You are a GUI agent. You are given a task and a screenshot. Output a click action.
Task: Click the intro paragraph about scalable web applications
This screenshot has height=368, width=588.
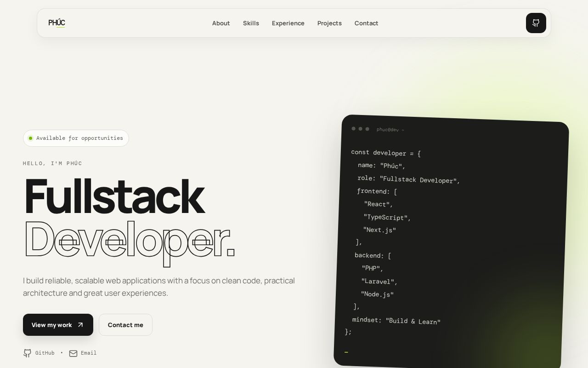point(159,287)
